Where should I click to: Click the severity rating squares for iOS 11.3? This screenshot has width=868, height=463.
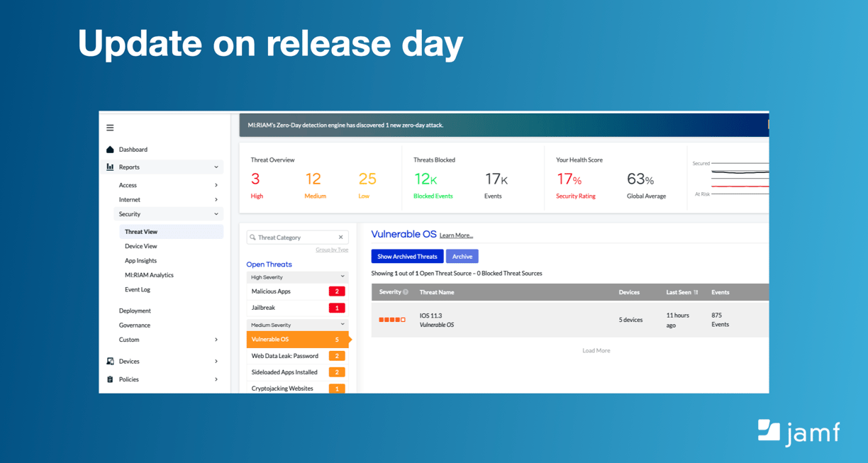(392, 320)
